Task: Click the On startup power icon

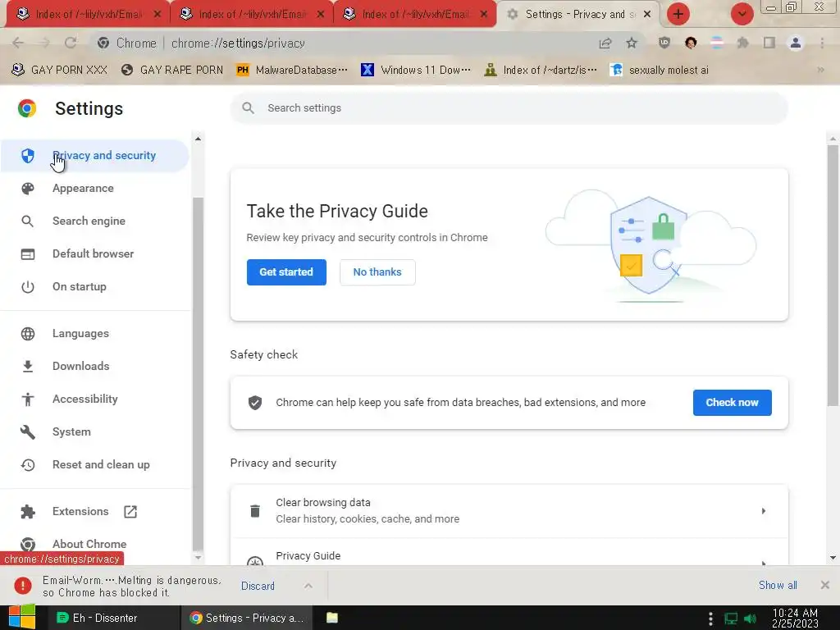Action: [x=28, y=286]
